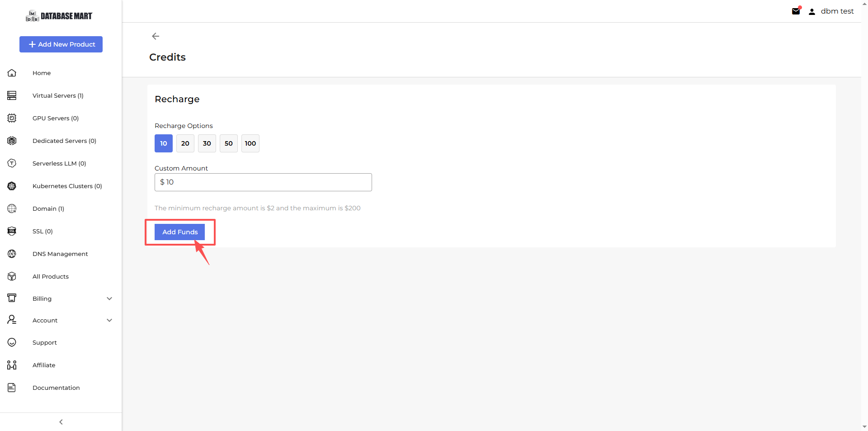This screenshot has height=431, width=868.
Task: Click the Add Funds button
Action: 180,232
